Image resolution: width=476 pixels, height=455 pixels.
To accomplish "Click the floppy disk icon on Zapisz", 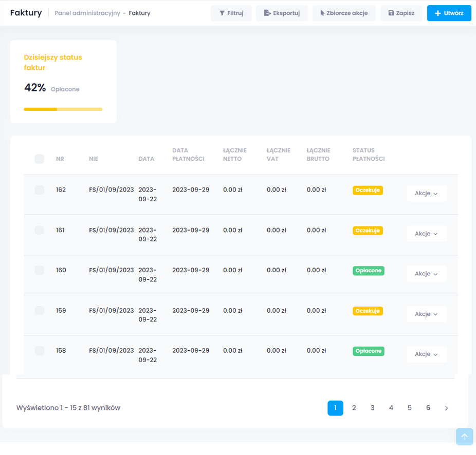I will click(391, 13).
